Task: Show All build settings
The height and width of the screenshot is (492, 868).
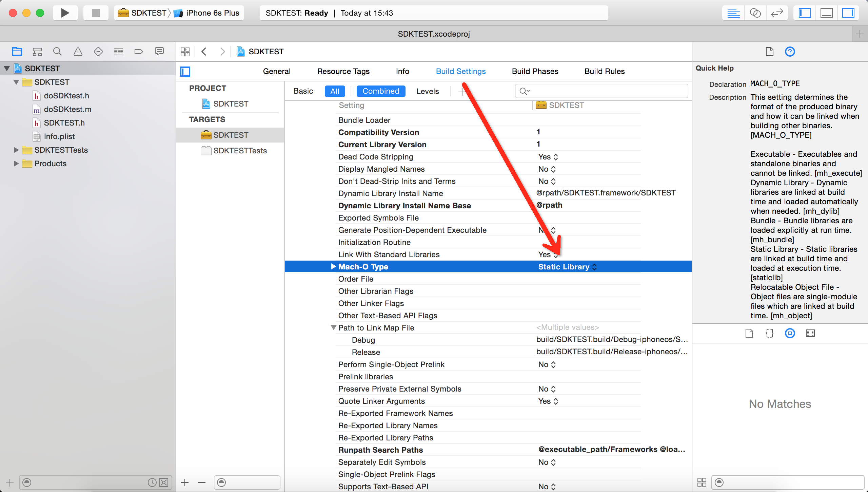Action: (335, 91)
